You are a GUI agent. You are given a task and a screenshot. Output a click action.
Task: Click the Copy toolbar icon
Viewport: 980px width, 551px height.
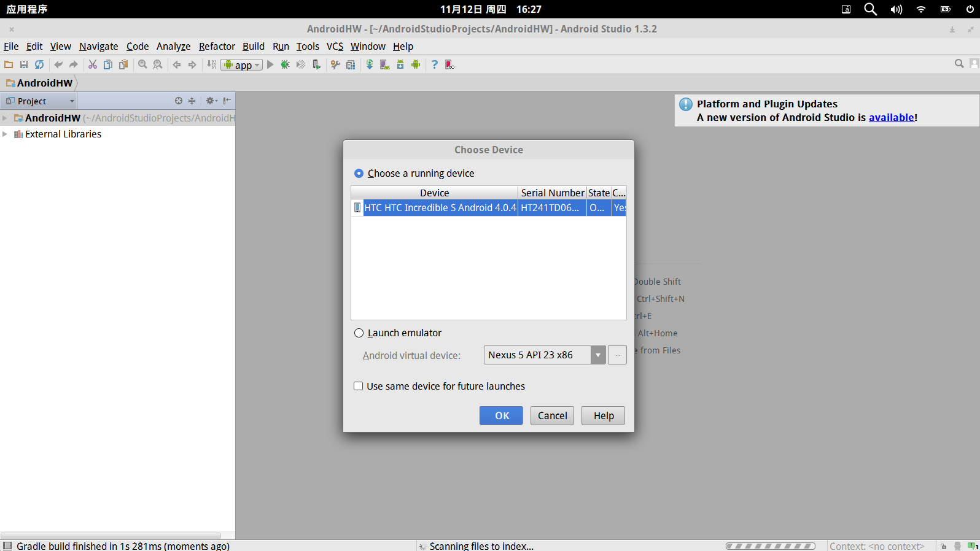click(108, 64)
